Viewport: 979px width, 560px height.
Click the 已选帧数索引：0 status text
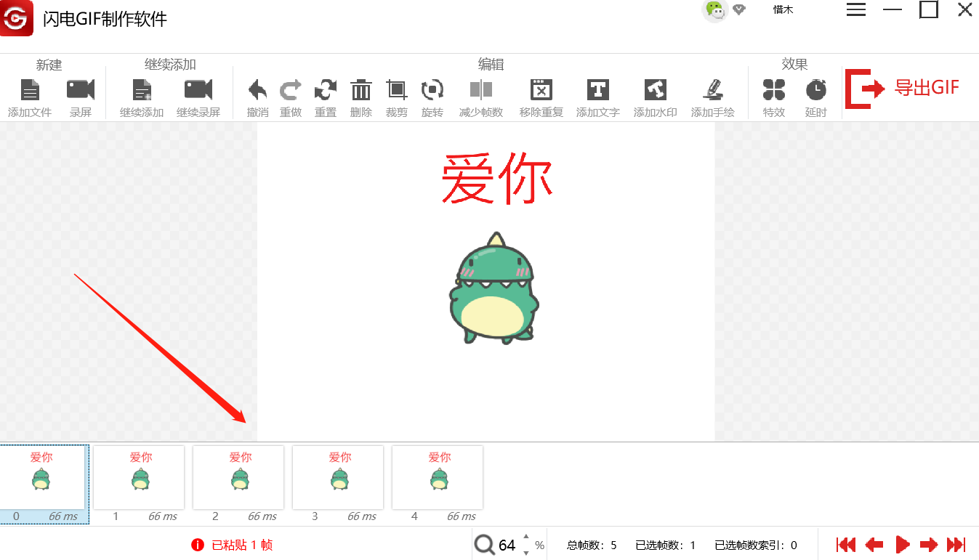(756, 545)
